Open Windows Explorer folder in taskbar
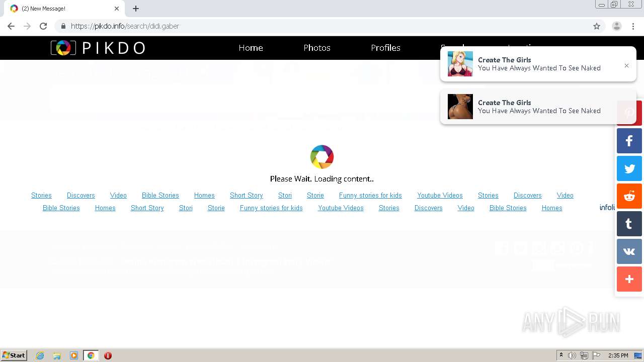 [x=57, y=355]
